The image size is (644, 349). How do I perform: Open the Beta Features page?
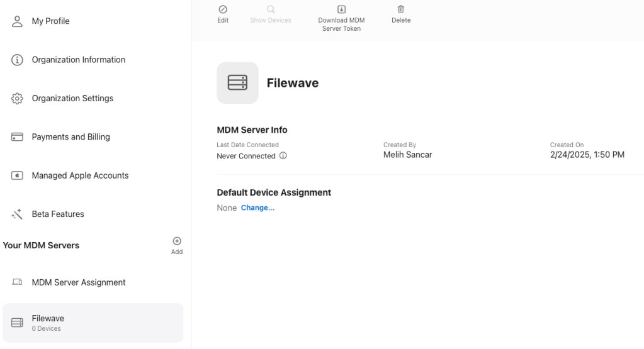pos(58,214)
